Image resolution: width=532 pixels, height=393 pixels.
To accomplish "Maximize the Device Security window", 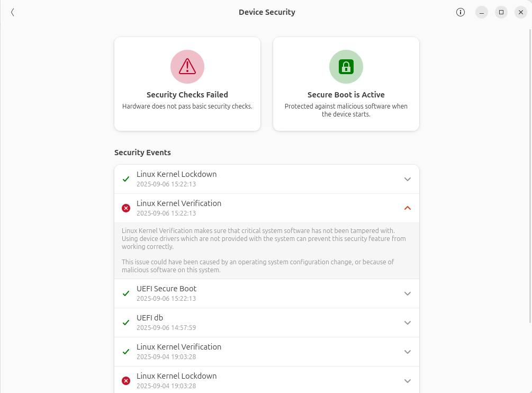I will (501, 12).
